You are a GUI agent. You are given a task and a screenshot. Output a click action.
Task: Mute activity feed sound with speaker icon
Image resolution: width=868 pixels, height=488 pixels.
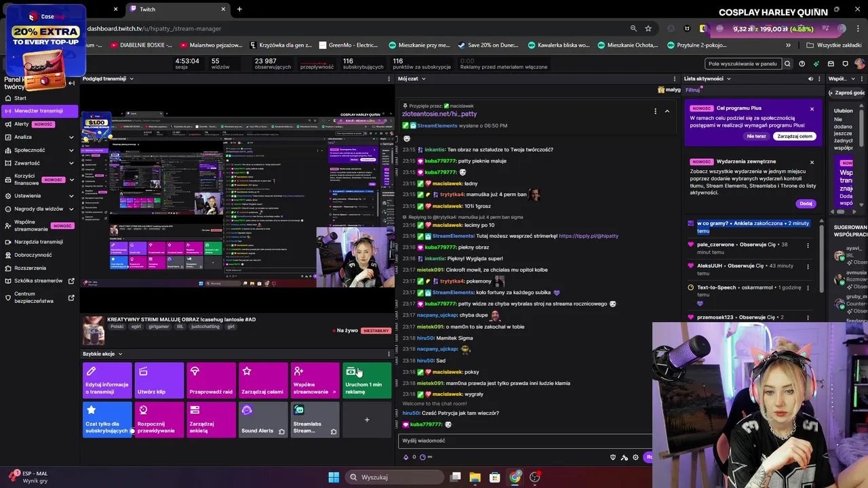tap(810, 79)
